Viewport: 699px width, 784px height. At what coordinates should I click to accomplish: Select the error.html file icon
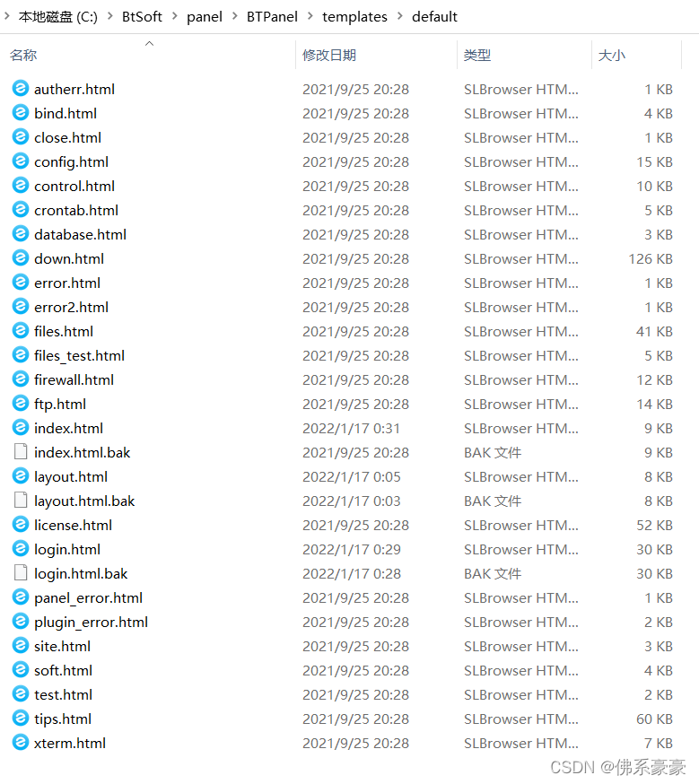pos(21,283)
